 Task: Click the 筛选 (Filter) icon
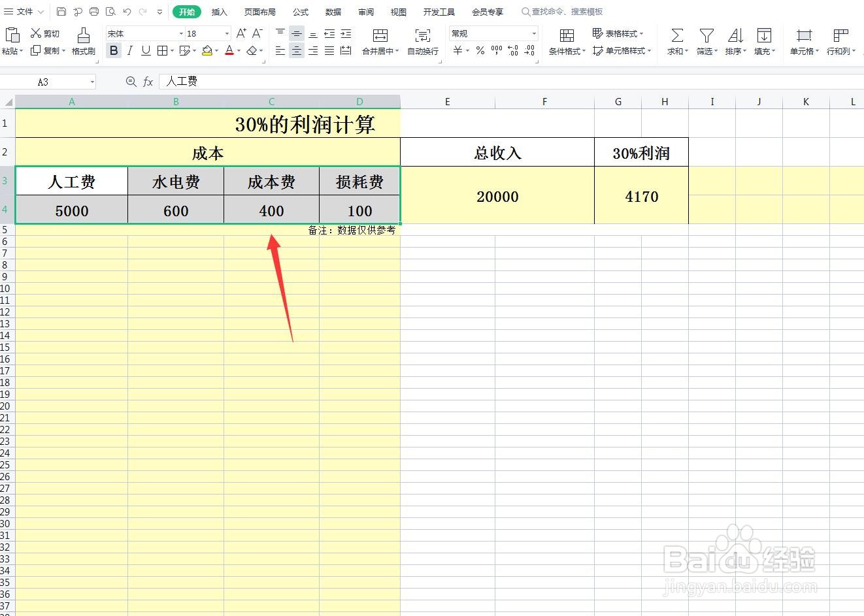click(705, 42)
